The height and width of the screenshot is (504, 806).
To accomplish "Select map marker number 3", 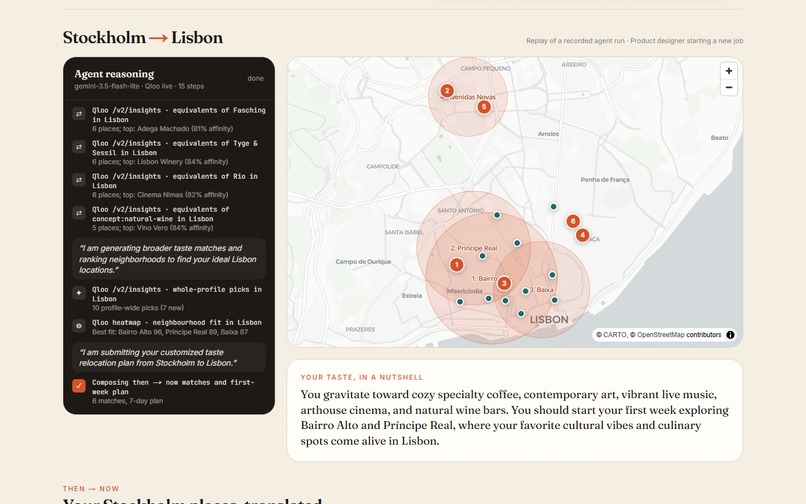I will point(504,283).
